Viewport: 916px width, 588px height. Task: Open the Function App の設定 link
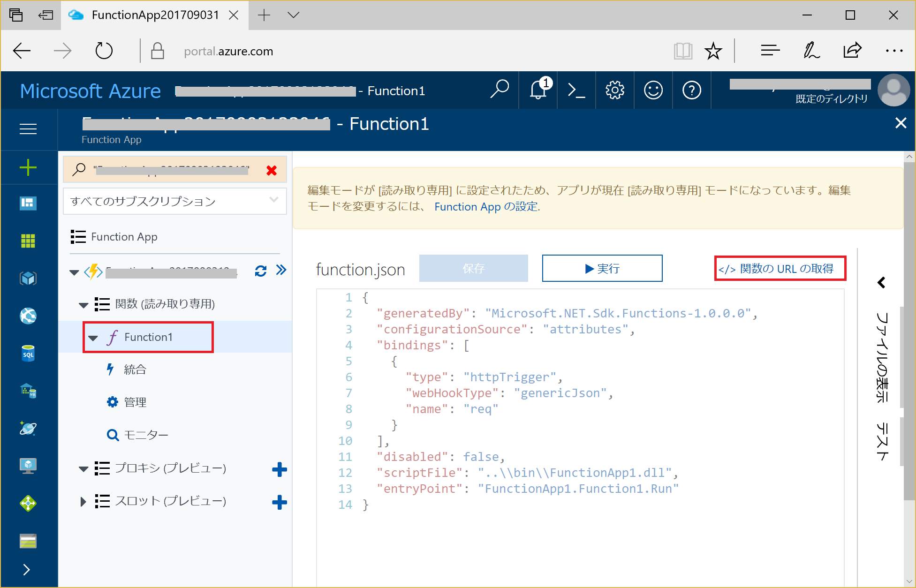pyautogui.click(x=486, y=206)
